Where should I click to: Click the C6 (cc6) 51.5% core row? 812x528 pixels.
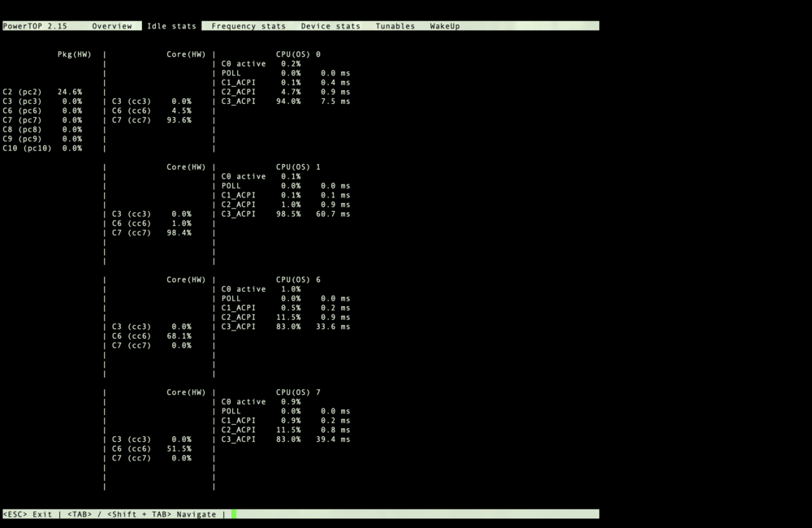[152, 448]
